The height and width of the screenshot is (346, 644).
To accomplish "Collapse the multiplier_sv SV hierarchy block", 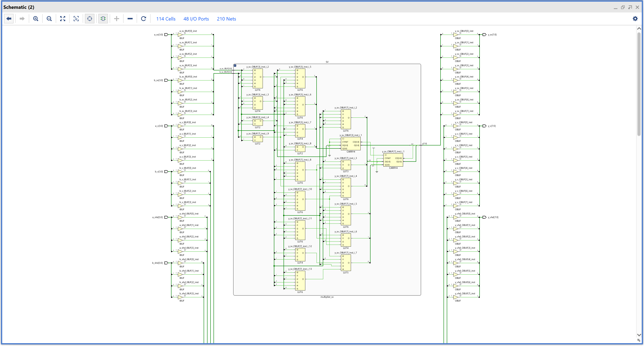I will pyautogui.click(x=235, y=66).
